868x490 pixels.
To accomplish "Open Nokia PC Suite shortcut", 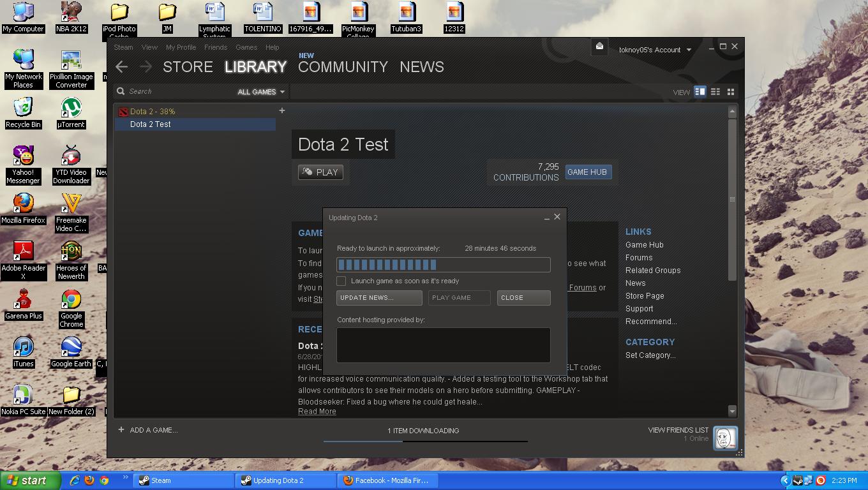I will pyautogui.click(x=24, y=400).
